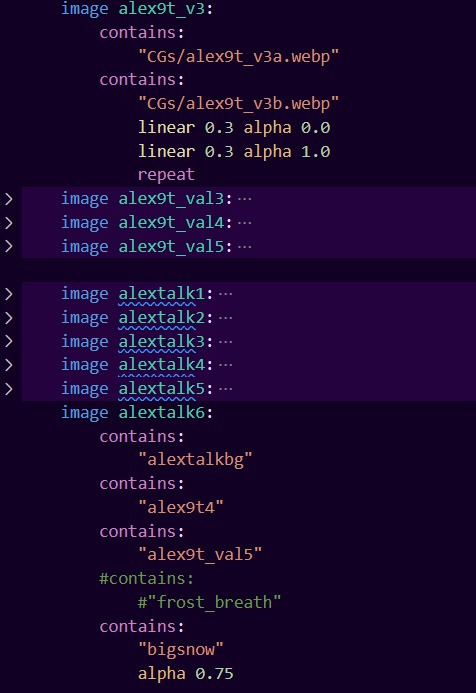The image size is (476, 693).
Task: Click the commented "frost_breath" line
Action: (x=209, y=602)
